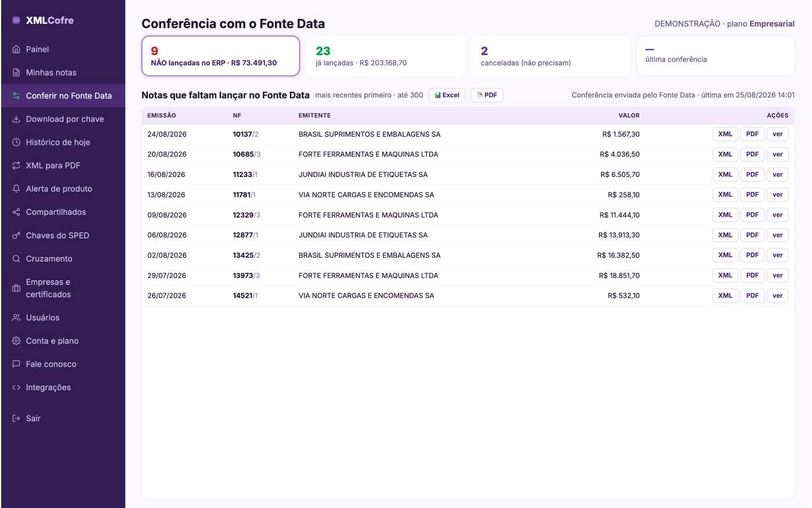Open Compartilhados from sidebar
This screenshot has height=508, width=812.
tap(63, 212)
